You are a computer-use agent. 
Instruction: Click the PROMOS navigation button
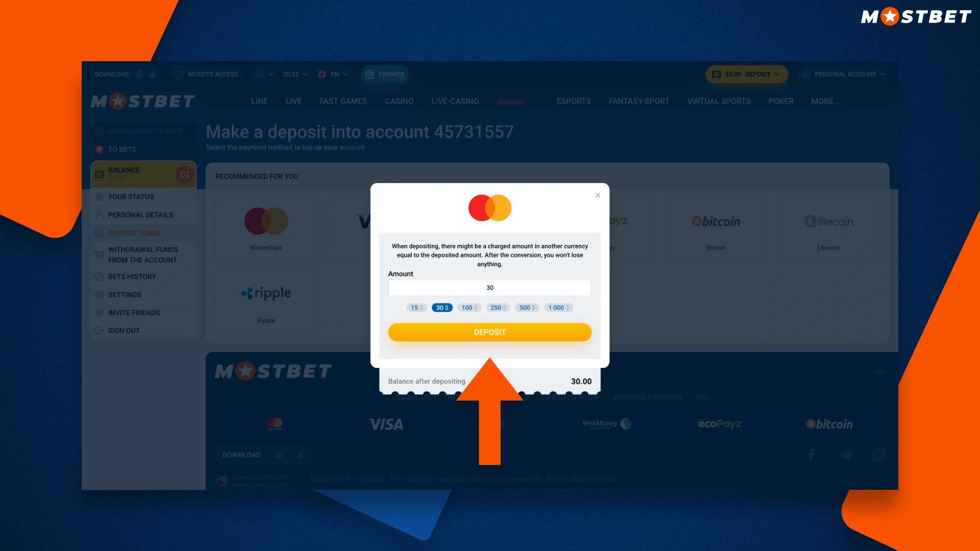click(384, 74)
